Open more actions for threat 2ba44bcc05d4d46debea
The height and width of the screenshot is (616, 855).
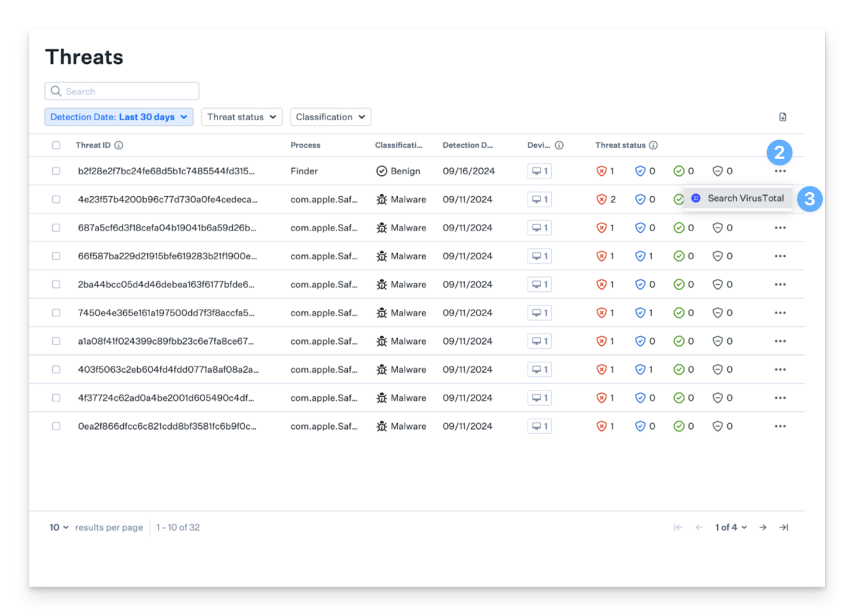(780, 285)
